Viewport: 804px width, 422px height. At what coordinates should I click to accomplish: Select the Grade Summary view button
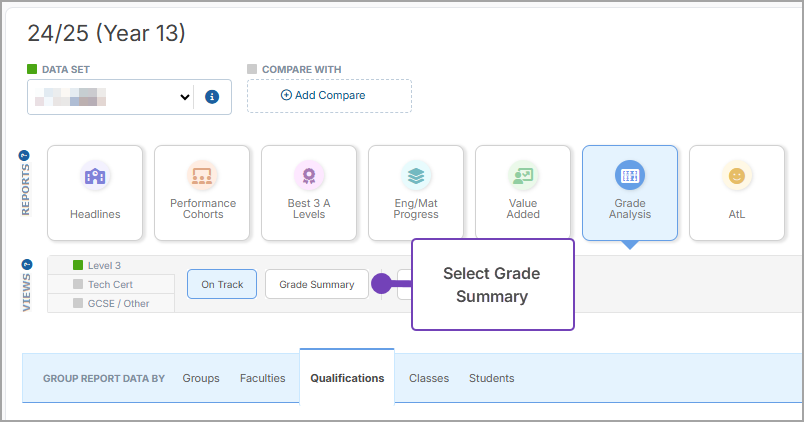click(x=316, y=284)
